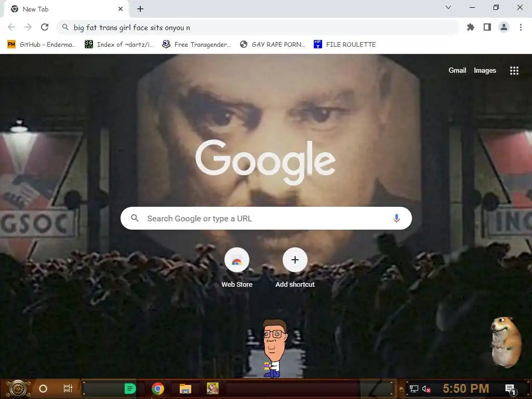Open a new tab with the plus button
Viewport: 532px width, 399px height.
pos(140,9)
